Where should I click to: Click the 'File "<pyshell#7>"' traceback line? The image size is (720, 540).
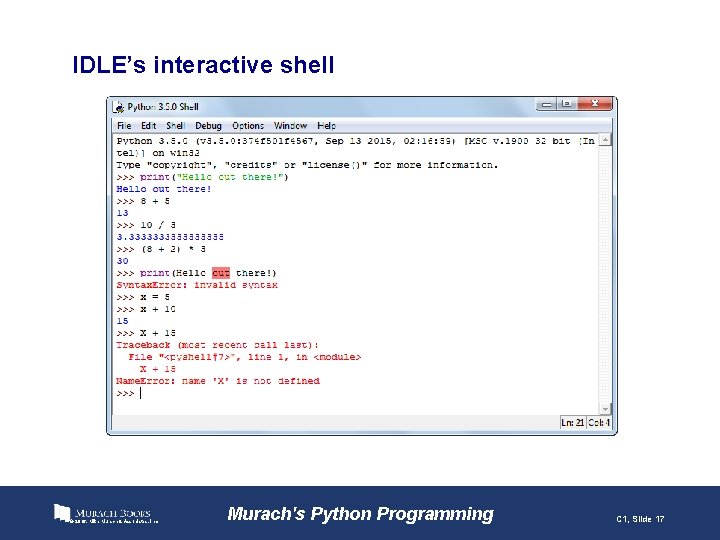[x=245, y=357]
